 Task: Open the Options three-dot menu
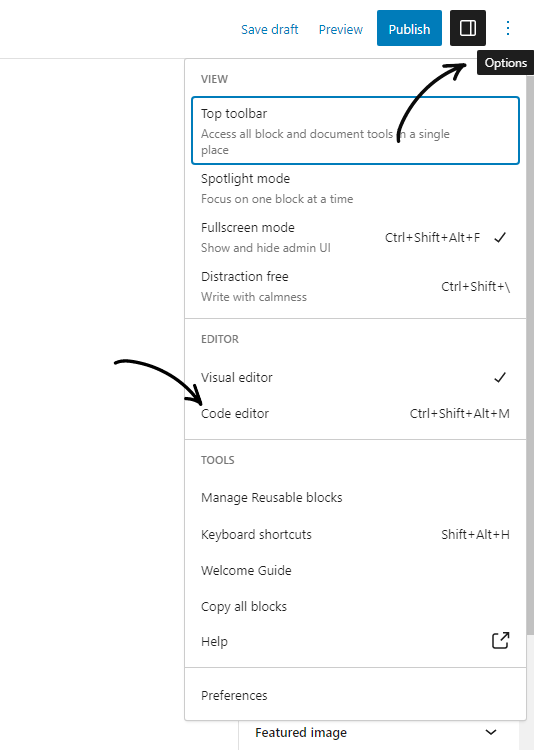[508, 28]
